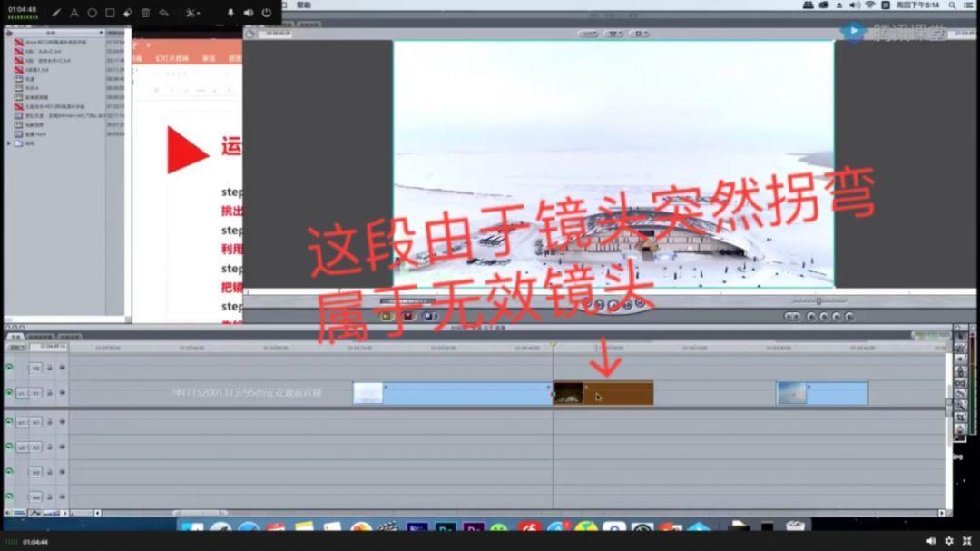The height and width of the screenshot is (551, 980).
Task: Select the rectangle annotation tool
Action: (x=110, y=13)
